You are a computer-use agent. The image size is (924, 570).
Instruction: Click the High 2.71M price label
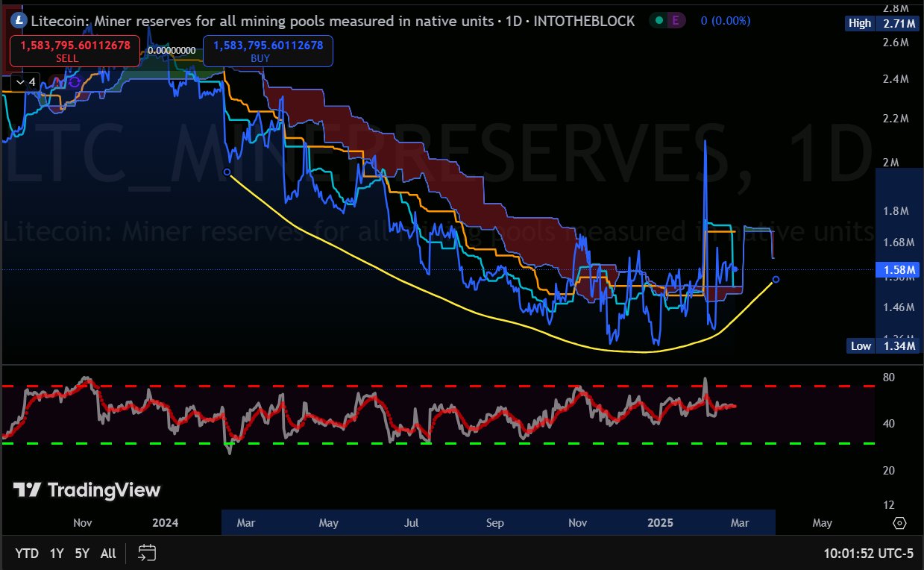881,23
